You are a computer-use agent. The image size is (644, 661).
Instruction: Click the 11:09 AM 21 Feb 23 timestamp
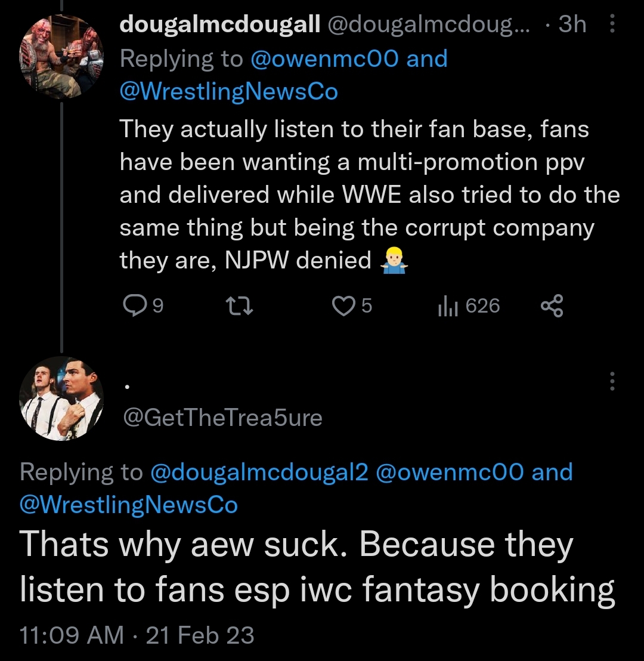137,635
